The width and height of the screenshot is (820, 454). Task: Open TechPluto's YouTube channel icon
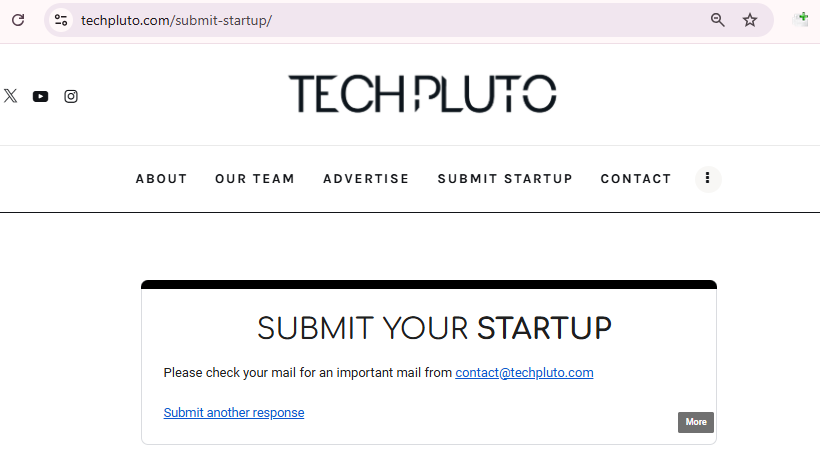coord(40,96)
